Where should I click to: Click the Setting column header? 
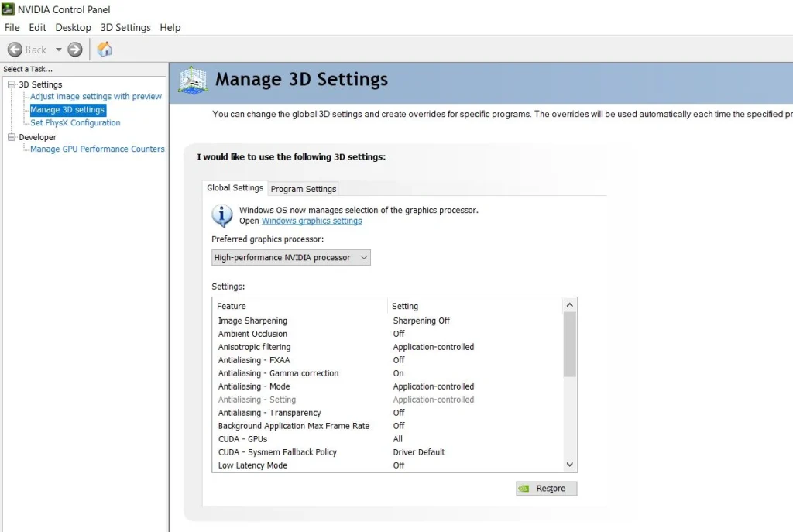(x=475, y=306)
